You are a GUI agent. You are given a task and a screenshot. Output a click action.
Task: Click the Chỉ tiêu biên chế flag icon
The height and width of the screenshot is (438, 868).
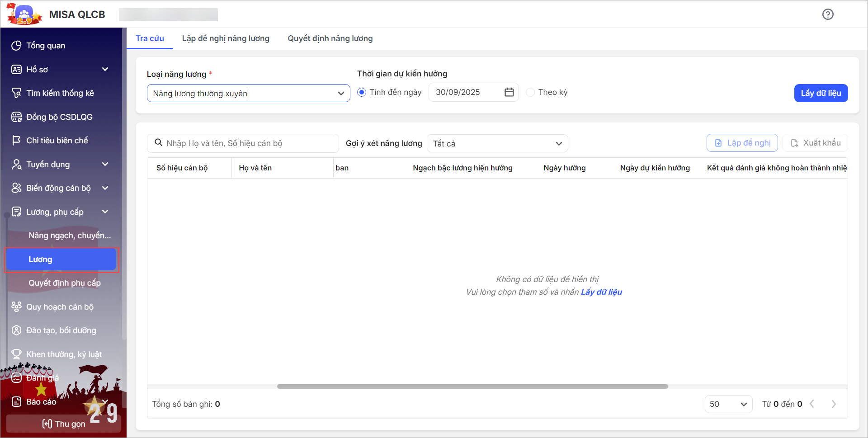(16, 141)
